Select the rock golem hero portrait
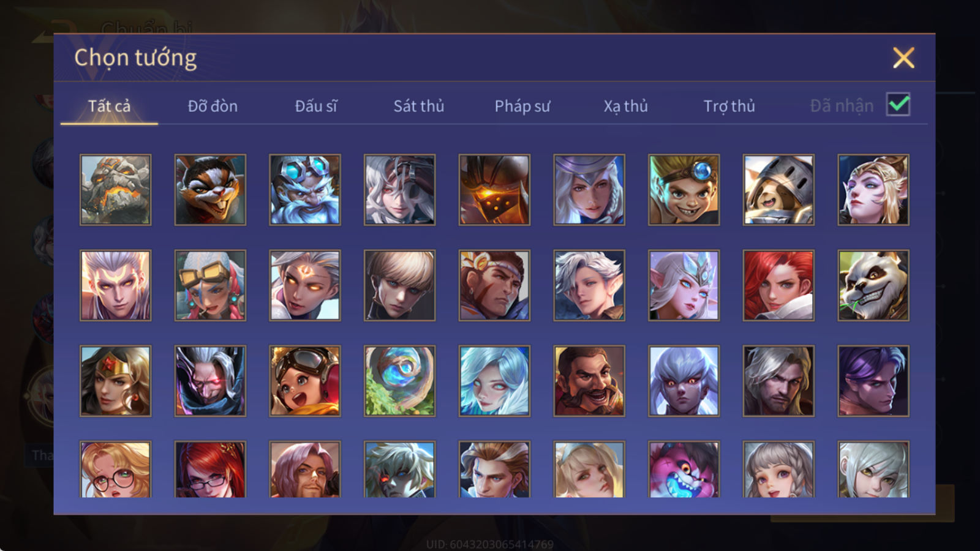 click(x=115, y=190)
